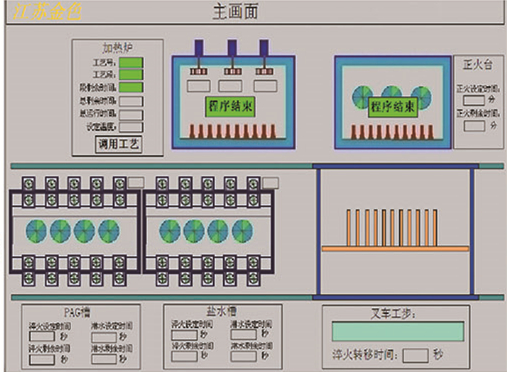This screenshot has height=372, width=507.
Task: Click the top-left roller icon of the left tank
Action: [29, 183]
